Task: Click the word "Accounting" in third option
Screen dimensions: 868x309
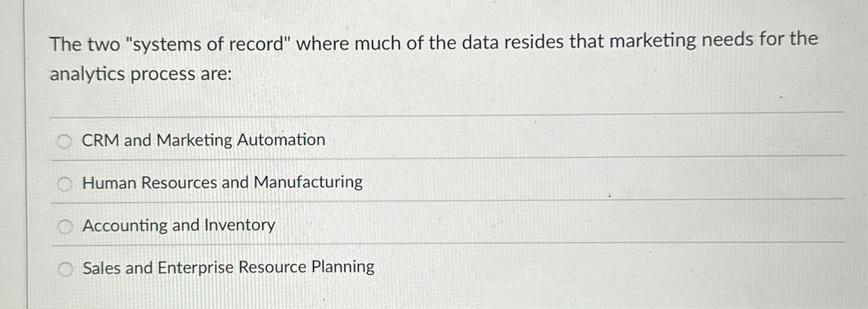Action: pos(124,226)
